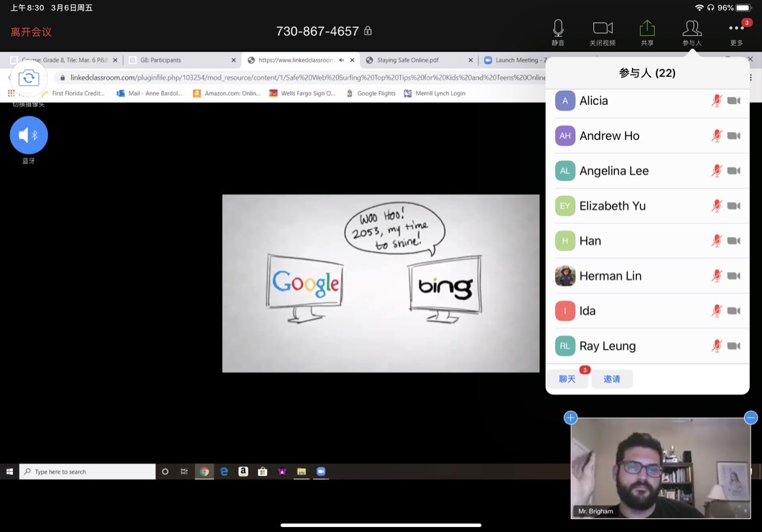
Task: Tap the invite button in participants panel
Action: coord(612,379)
